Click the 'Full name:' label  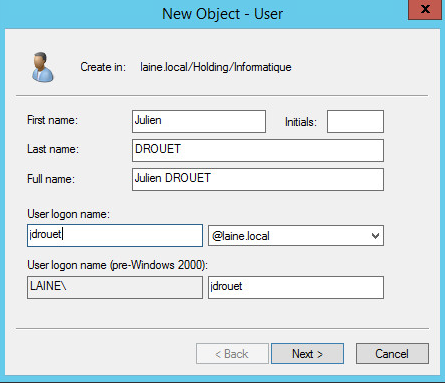[x=51, y=179]
